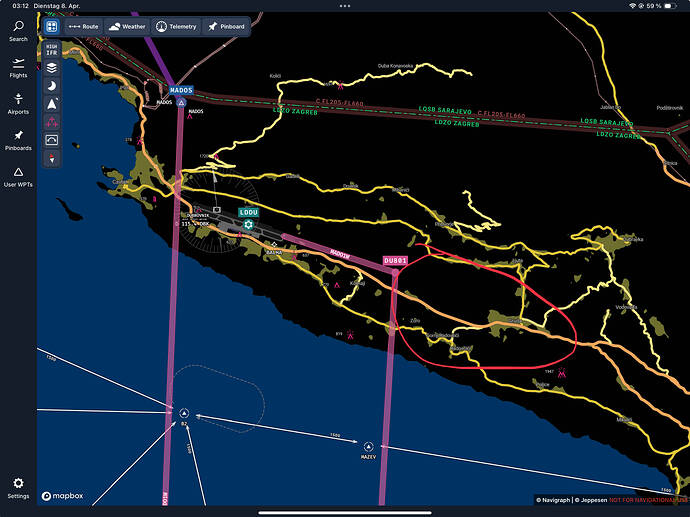Click the holding fix symbol near 82
The image size is (690, 517).
184,413
